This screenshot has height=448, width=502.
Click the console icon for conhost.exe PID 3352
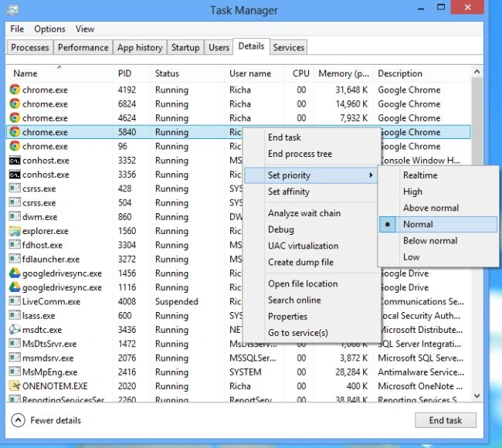[x=15, y=160]
